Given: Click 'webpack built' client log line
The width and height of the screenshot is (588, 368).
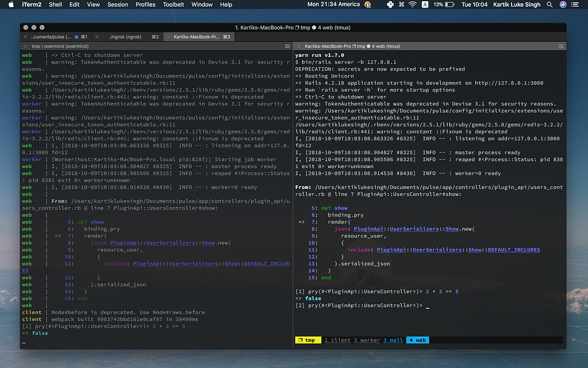Looking at the screenshot, I should [125, 319].
